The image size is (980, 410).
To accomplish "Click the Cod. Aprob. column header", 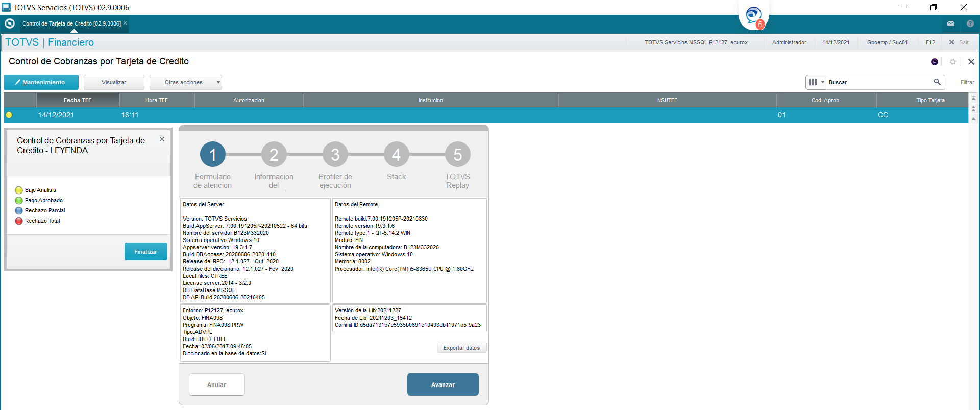I will [826, 100].
